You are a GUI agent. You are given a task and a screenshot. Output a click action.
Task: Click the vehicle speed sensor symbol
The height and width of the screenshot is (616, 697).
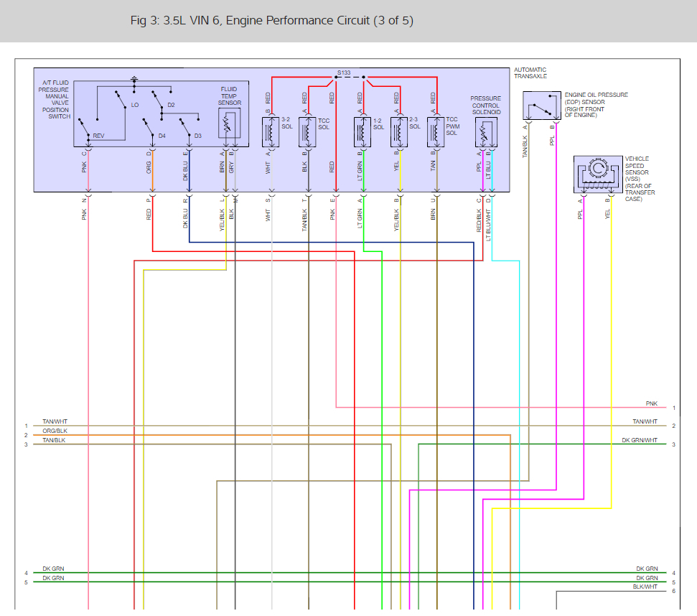tap(598, 174)
